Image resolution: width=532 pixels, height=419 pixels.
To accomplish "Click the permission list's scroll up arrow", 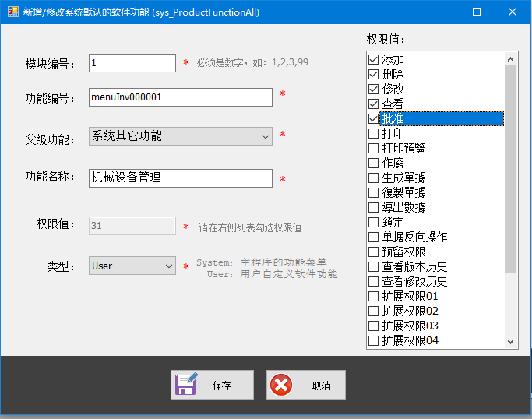I will [x=511, y=59].
